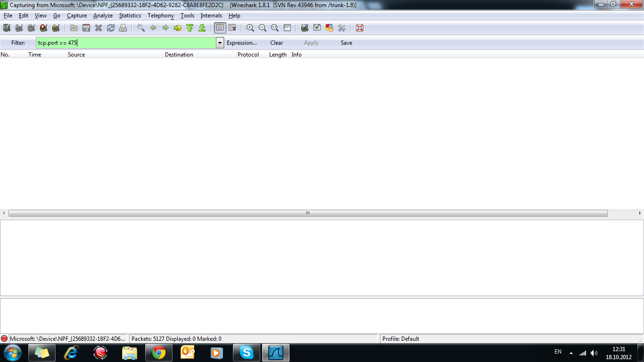
Task: Find a packet with magnifier icon
Action: click(x=141, y=28)
